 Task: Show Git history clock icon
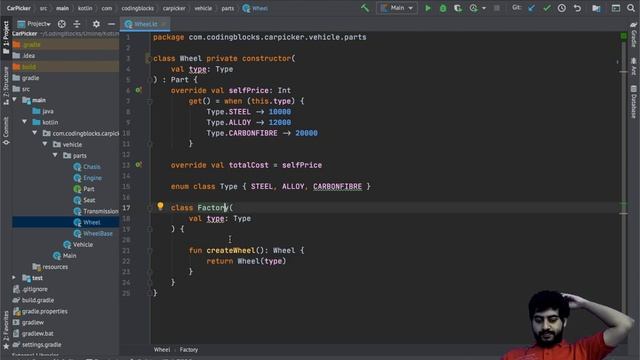[x=562, y=8]
